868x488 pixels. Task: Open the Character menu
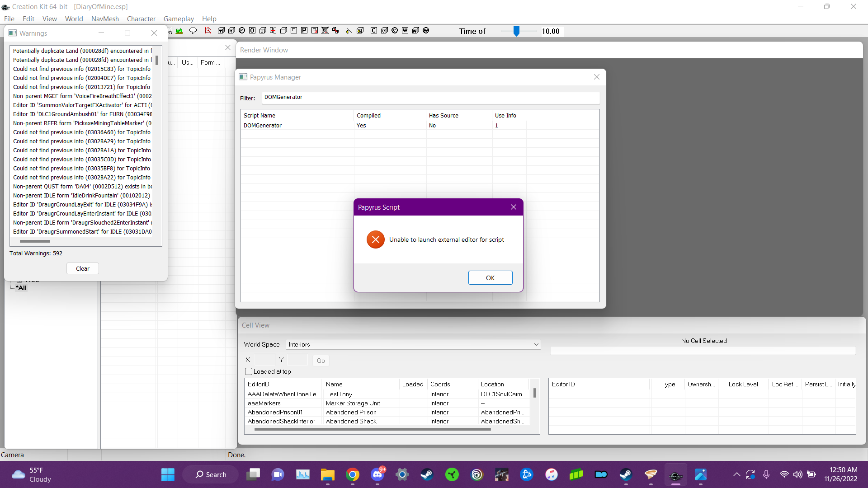pos(141,19)
